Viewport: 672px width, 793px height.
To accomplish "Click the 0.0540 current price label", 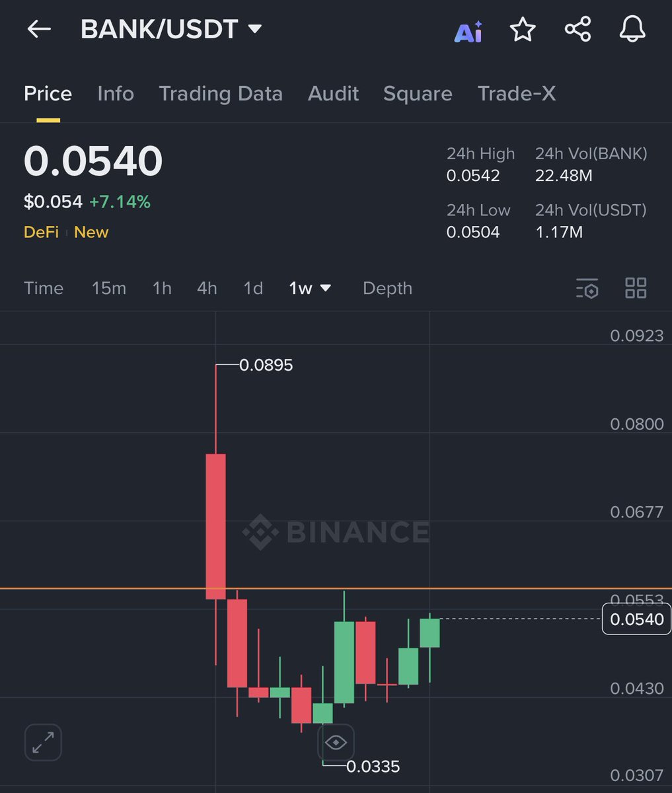I will point(636,619).
